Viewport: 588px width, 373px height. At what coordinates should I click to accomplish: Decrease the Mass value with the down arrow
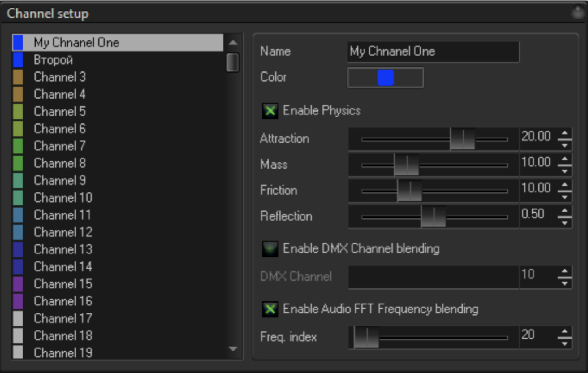click(x=565, y=170)
